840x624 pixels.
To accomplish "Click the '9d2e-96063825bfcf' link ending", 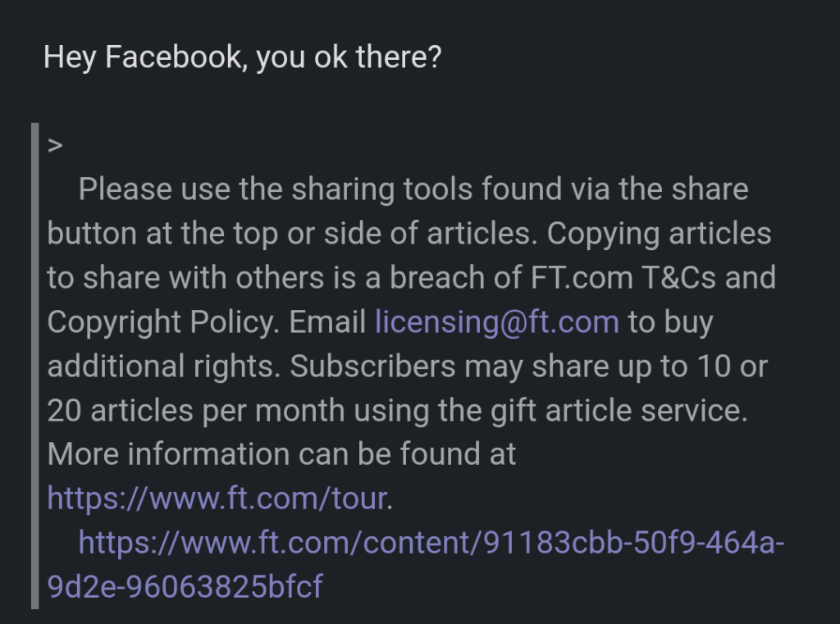I will 185,586.
